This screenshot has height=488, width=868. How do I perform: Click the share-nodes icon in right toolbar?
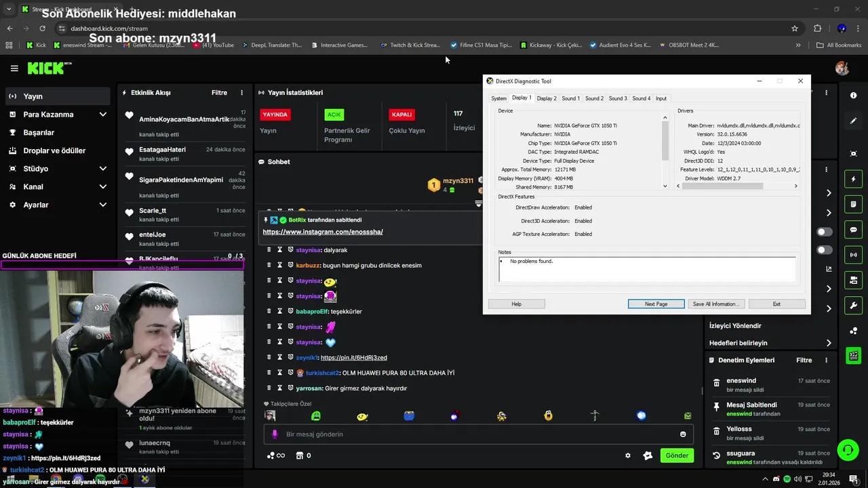tap(853, 330)
